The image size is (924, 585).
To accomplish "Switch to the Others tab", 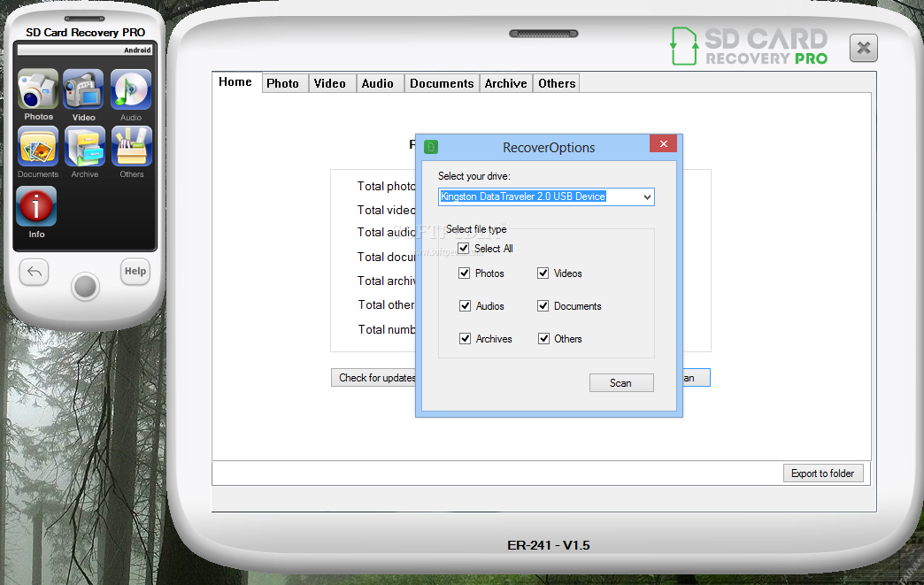I will pos(557,84).
